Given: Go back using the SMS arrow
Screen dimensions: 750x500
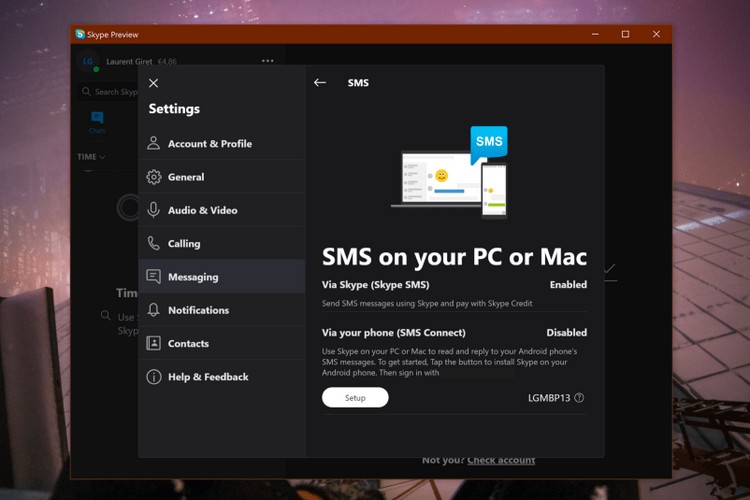Looking at the screenshot, I should point(320,83).
